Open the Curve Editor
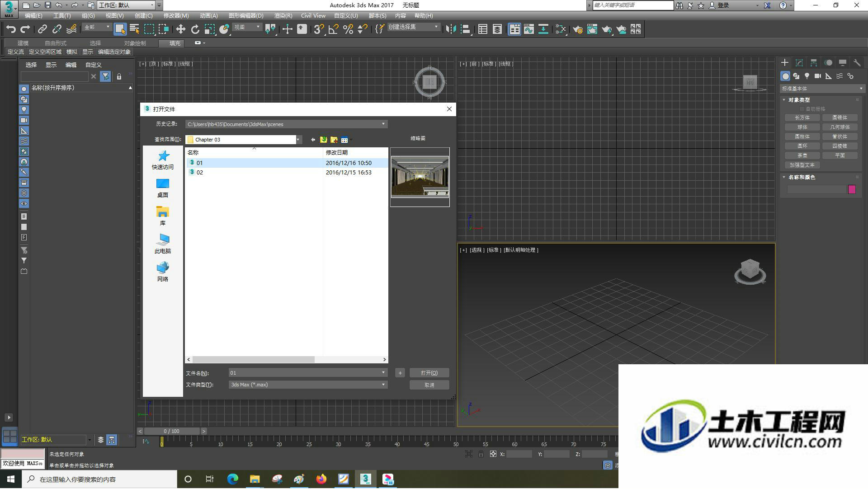The height and width of the screenshot is (489, 868). (x=529, y=29)
